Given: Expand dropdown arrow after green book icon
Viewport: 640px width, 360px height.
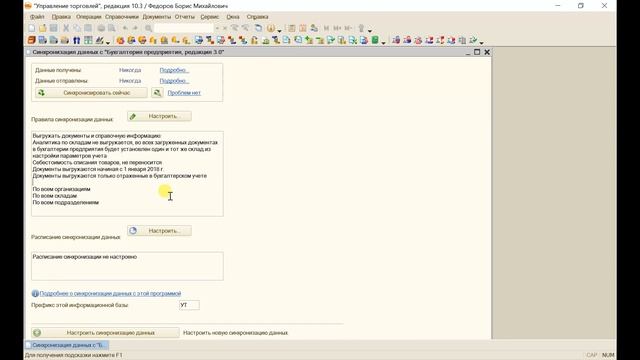Looking at the screenshot, I should (383, 42).
